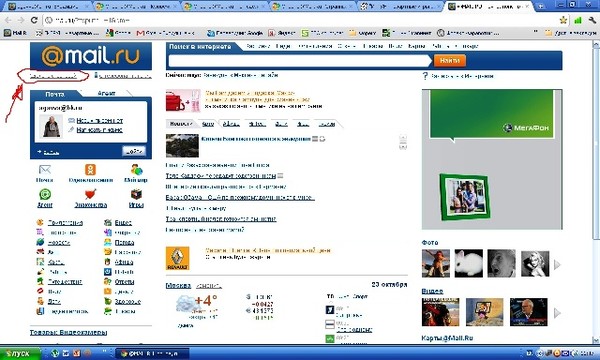Switch to the first browser tab
The width and height of the screenshot is (600, 360).
coord(47,6)
